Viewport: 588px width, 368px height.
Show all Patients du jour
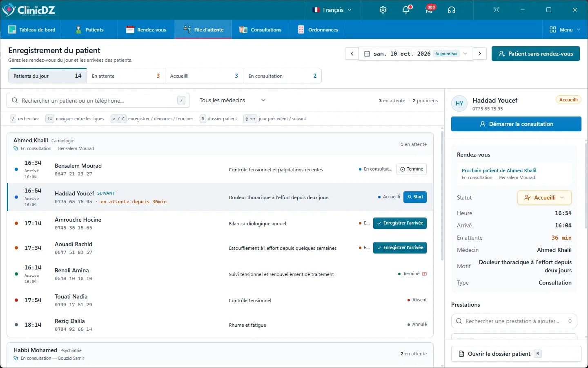(47, 76)
